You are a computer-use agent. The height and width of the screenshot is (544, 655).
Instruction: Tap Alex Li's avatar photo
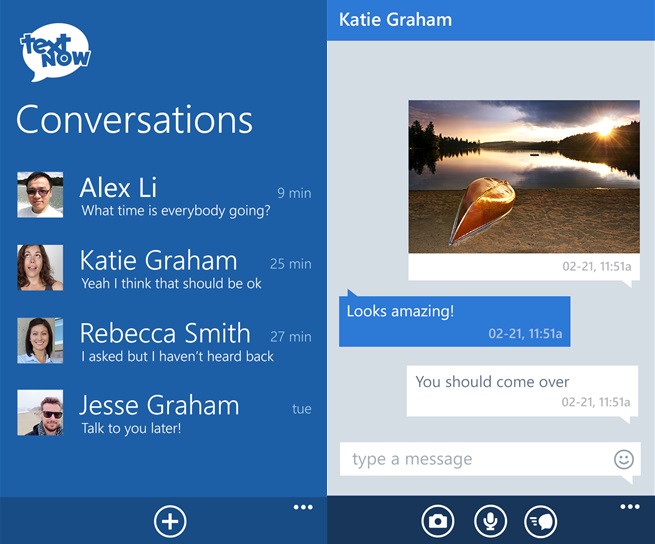pos(40,195)
